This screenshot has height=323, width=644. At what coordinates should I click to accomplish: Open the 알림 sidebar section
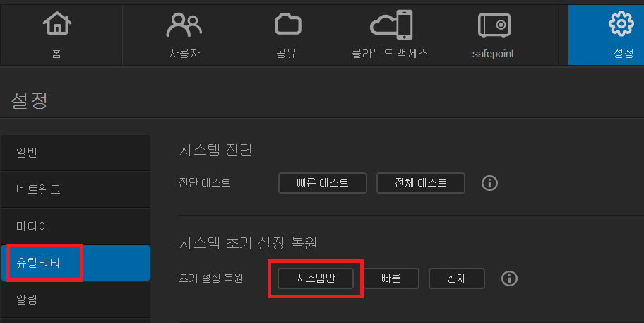pyautogui.click(x=76, y=300)
